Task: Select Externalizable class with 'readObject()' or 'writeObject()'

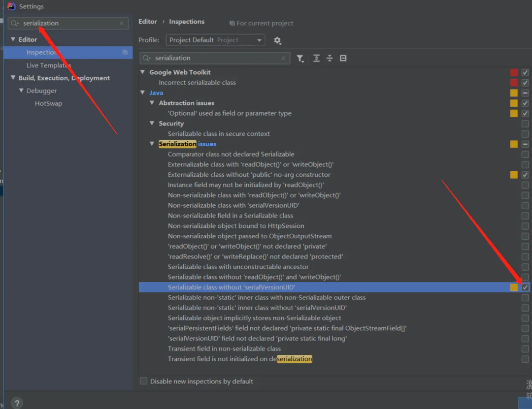Action: (251, 164)
